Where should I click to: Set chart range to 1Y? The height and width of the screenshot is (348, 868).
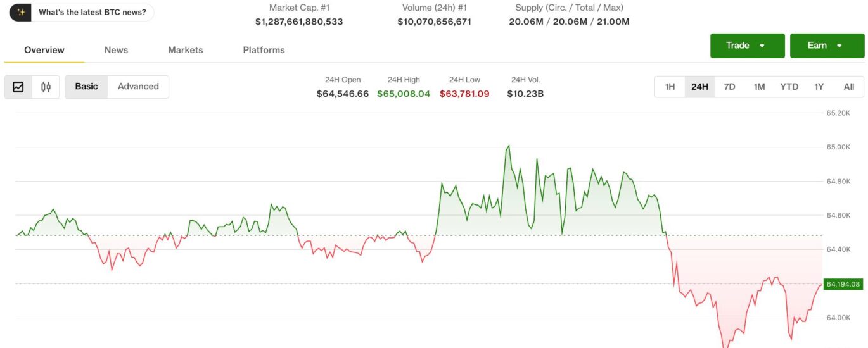pyautogui.click(x=819, y=87)
